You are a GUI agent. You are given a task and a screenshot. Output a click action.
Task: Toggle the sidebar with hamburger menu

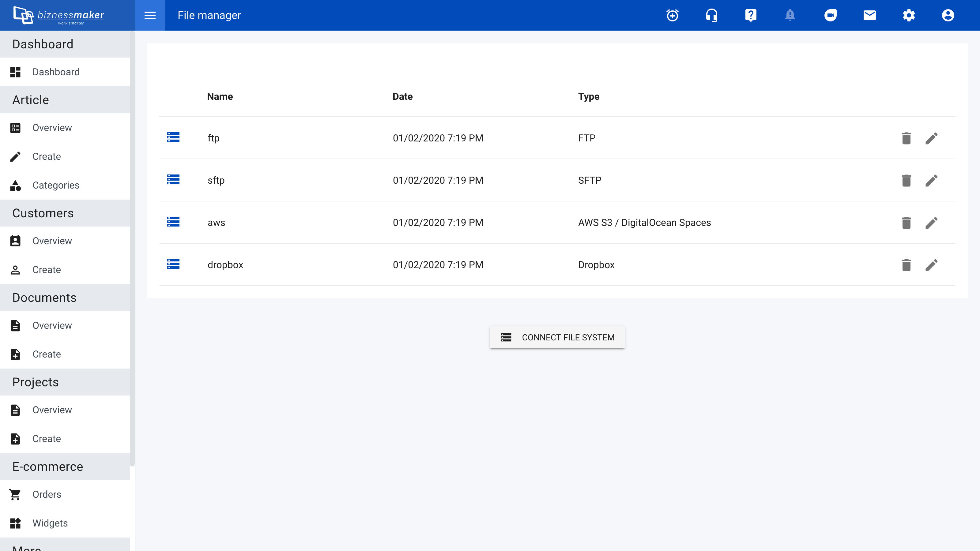[150, 15]
